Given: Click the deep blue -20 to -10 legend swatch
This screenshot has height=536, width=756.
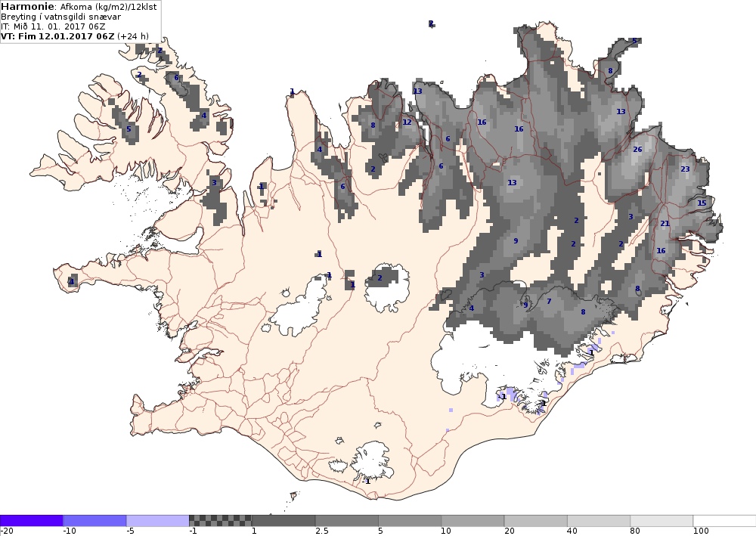Looking at the screenshot, I should (x=31, y=521).
